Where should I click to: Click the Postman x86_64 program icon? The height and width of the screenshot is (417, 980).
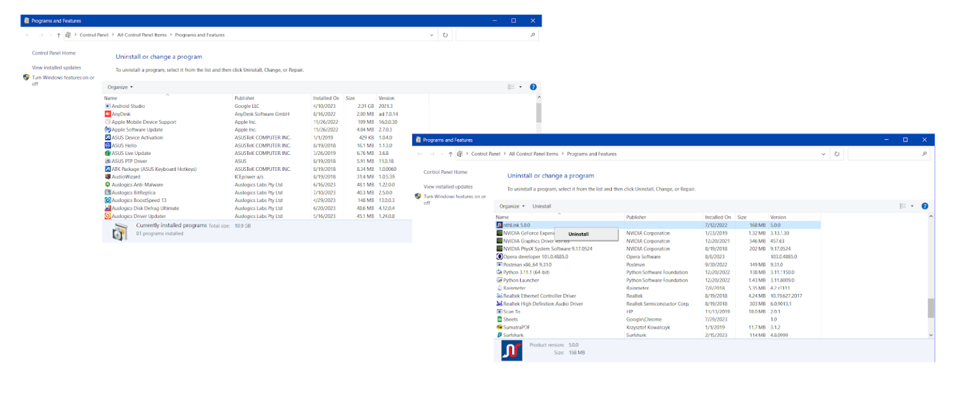pyautogui.click(x=501, y=264)
